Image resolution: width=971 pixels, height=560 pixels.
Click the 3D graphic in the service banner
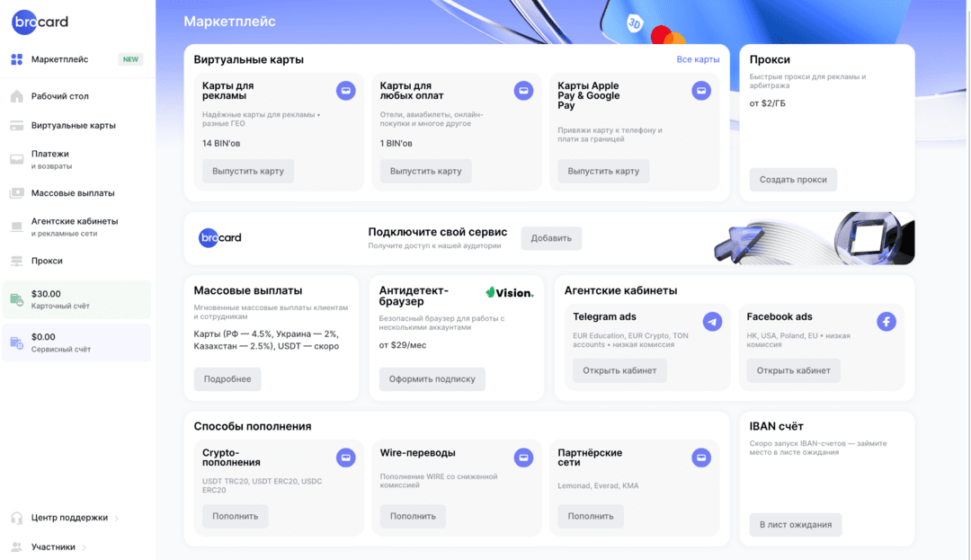coord(814,238)
